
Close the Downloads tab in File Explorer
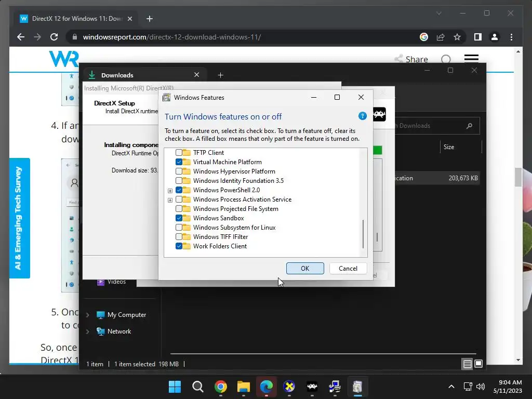196,75
